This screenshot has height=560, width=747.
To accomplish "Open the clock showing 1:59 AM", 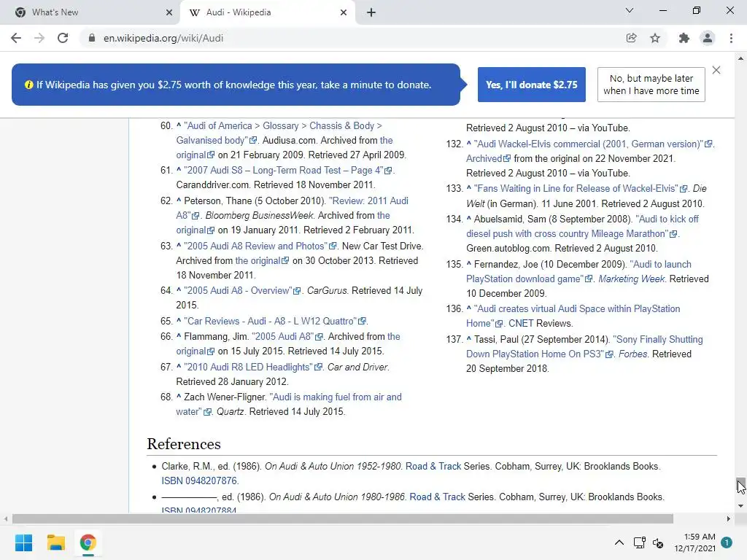I will (694, 542).
